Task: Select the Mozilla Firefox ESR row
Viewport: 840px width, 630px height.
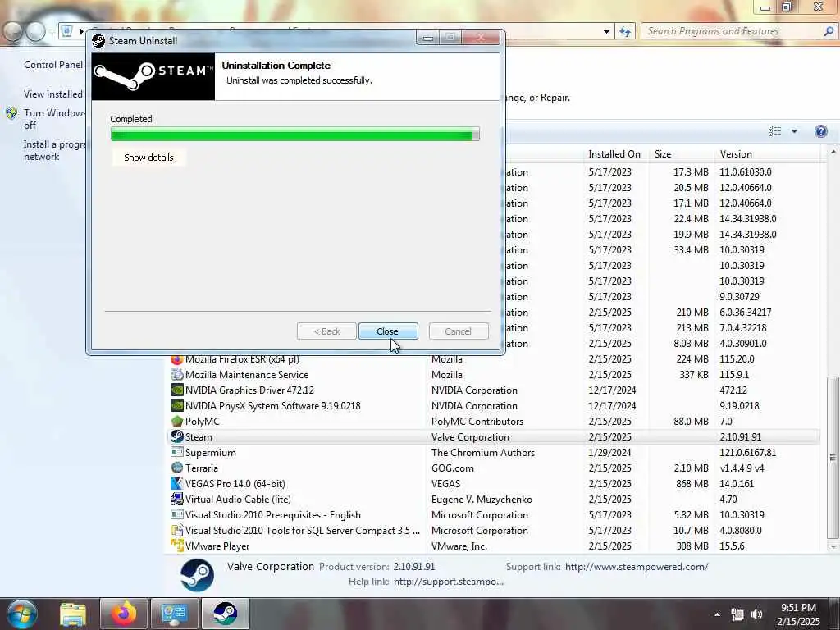Action: (x=494, y=359)
